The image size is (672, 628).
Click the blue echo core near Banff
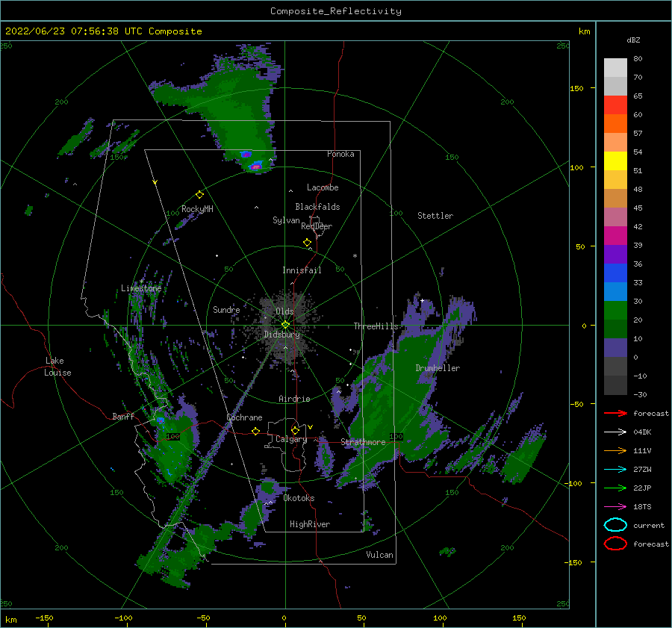pyautogui.click(x=161, y=420)
